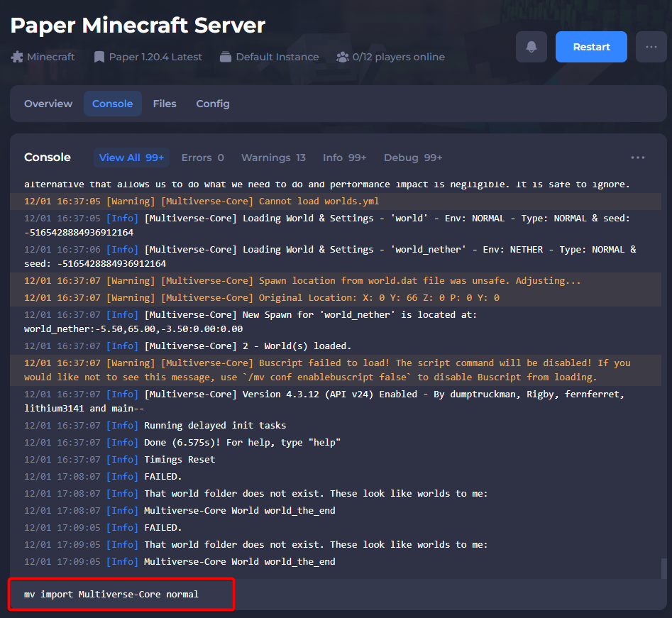Show Debug log messages
Viewport: 672px width, 618px height.
tap(413, 158)
